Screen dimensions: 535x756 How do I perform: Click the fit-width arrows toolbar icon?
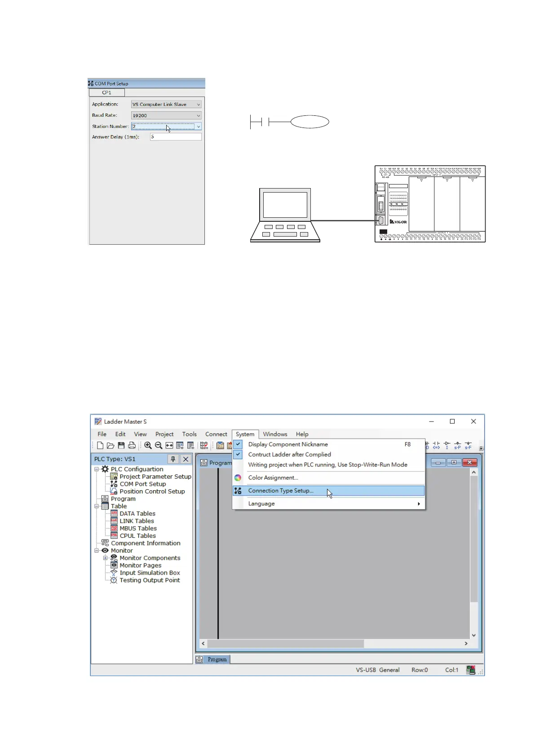click(x=169, y=445)
